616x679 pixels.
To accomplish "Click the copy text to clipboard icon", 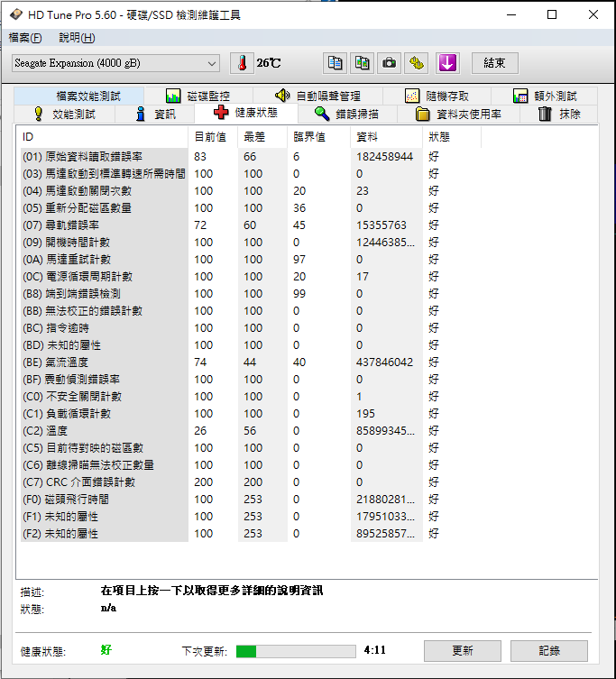I will coord(336,63).
